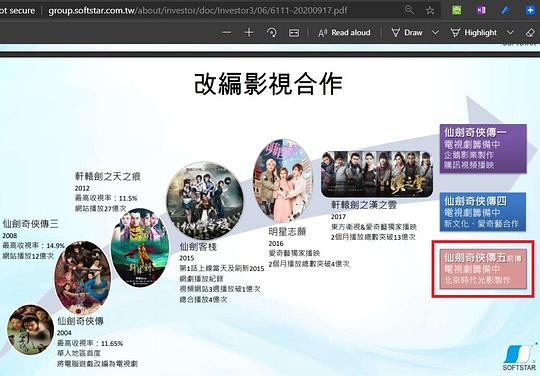Screen dimensions: 540x376
Task: Click the 仙劍客棧 heading text
Action: (x=198, y=247)
